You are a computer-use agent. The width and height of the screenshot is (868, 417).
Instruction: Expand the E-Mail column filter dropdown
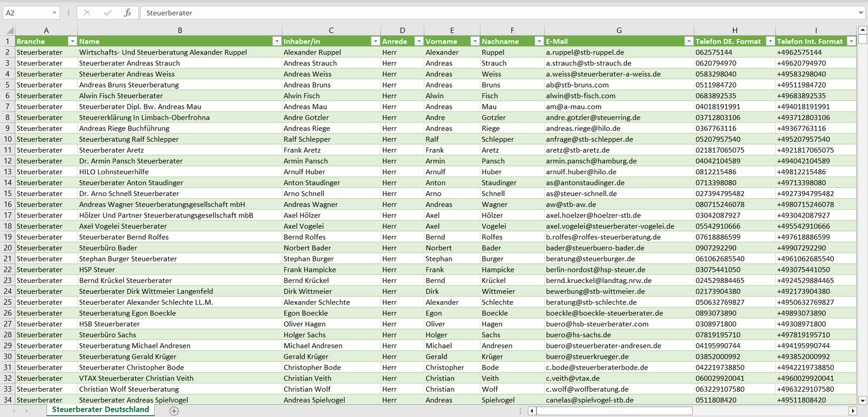coord(688,41)
